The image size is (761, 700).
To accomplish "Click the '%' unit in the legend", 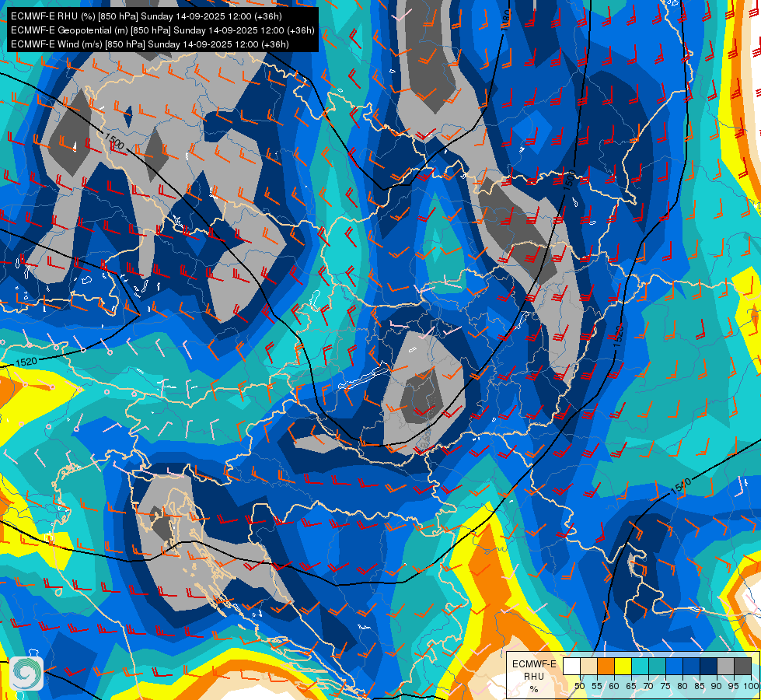I will pyautogui.click(x=534, y=689).
